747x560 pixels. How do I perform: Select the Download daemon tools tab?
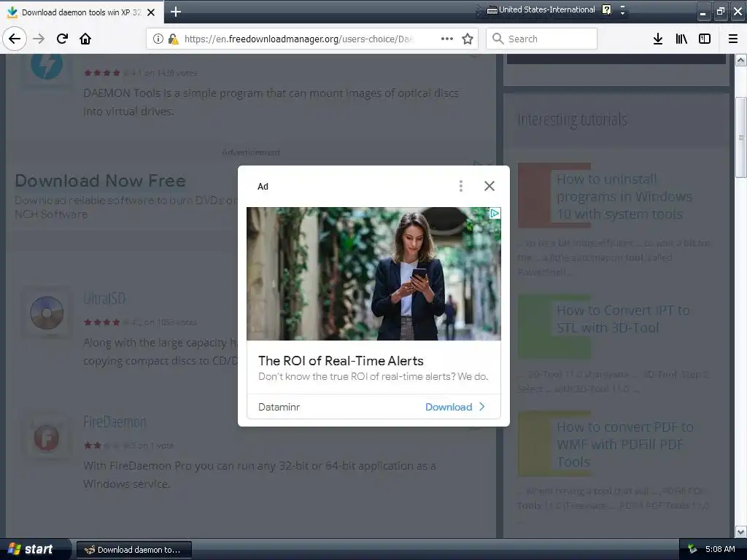pos(82,12)
